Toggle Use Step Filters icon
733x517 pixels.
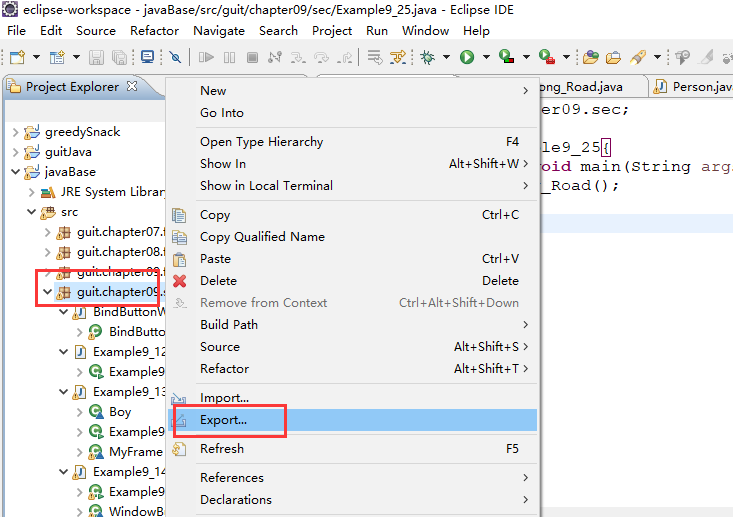click(398, 57)
